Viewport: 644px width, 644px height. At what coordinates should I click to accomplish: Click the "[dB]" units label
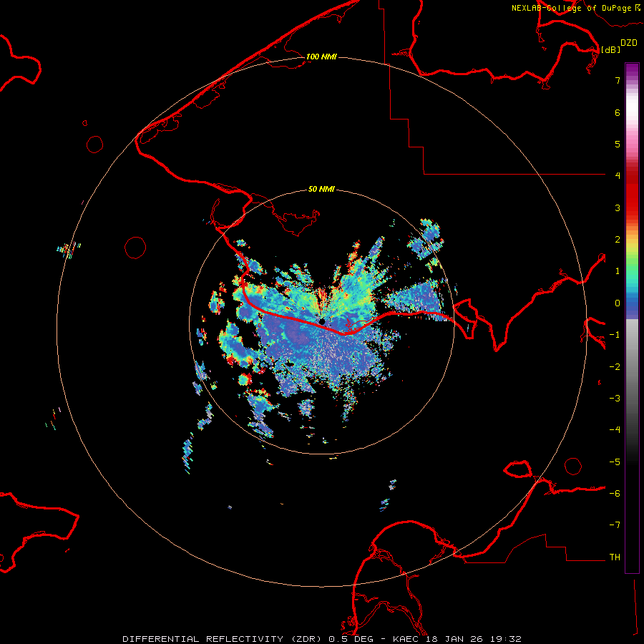[610, 50]
